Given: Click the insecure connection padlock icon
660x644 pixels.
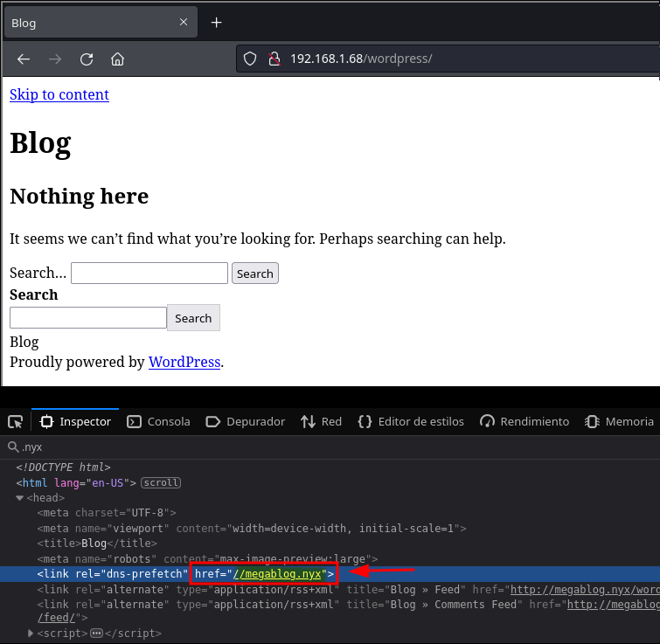Looking at the screenshot, I should click(274, 59).
